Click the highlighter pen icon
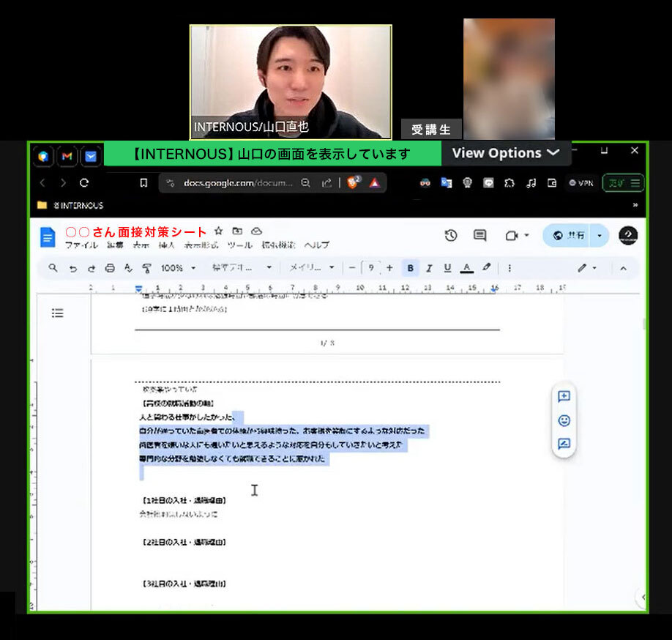The width and height of the screenshot is (672, 640). (x=486, y=267)
